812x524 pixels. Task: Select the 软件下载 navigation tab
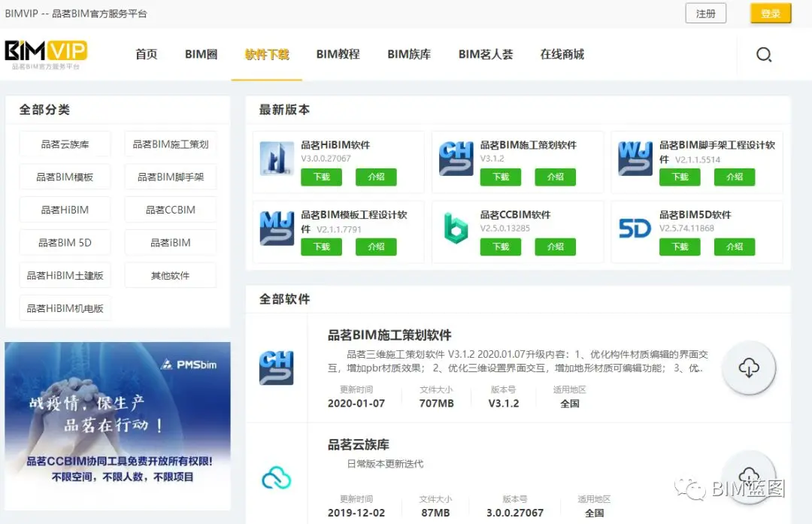(x=267, y=54)
